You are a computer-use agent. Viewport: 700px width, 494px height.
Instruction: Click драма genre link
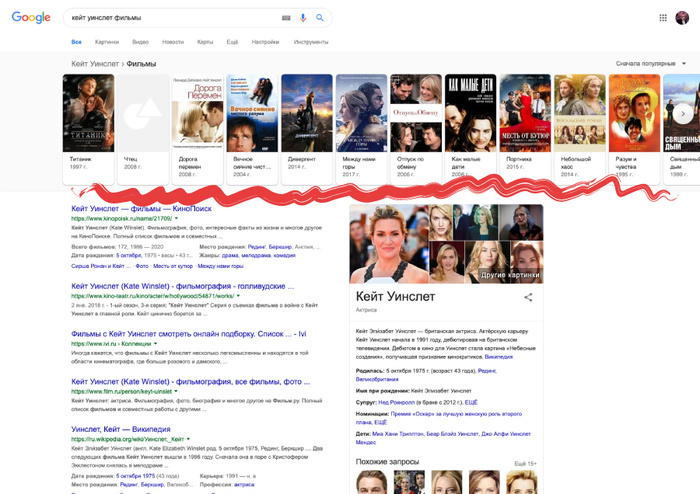[x=230, y=255]
